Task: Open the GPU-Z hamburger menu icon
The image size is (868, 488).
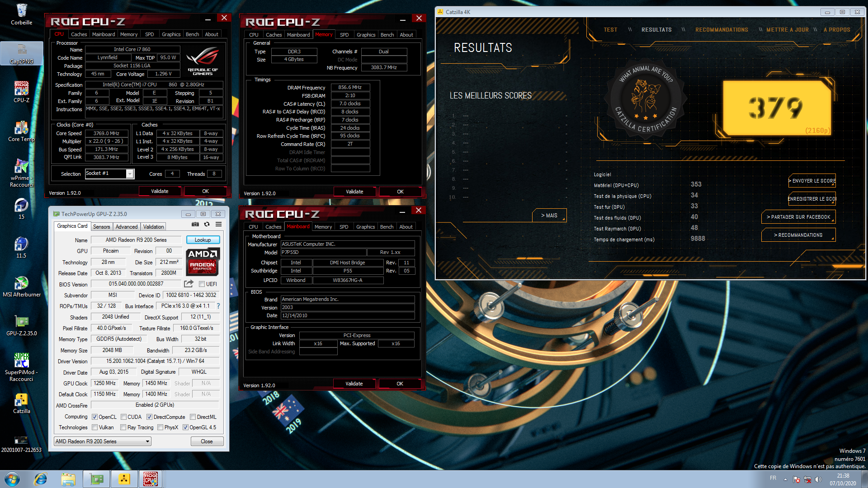Action: pyautogui.click(x=218, y=225)
